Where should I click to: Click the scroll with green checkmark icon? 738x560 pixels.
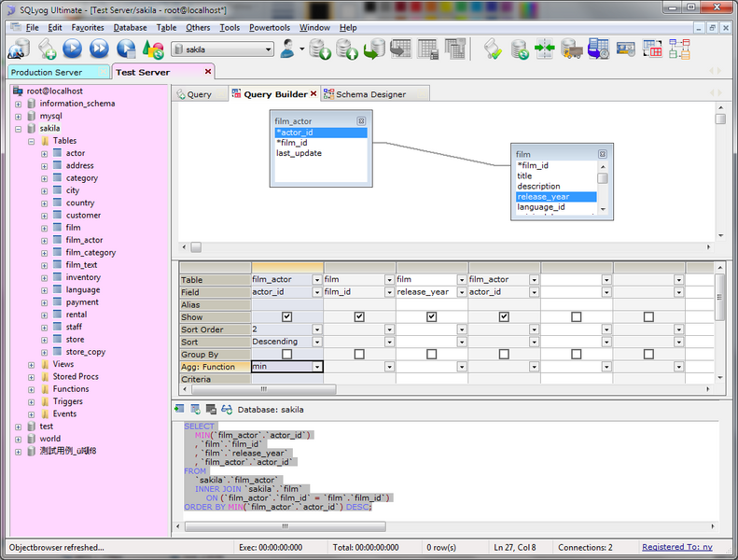point(493,49)
